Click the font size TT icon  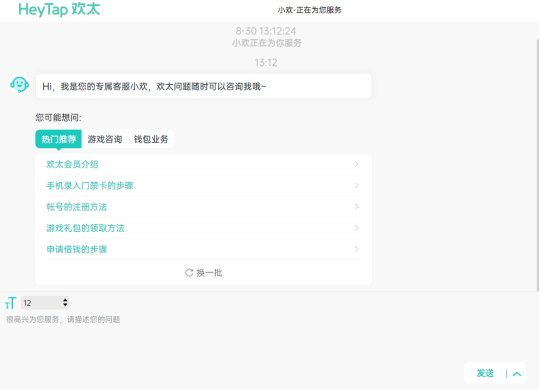point(10,303)
